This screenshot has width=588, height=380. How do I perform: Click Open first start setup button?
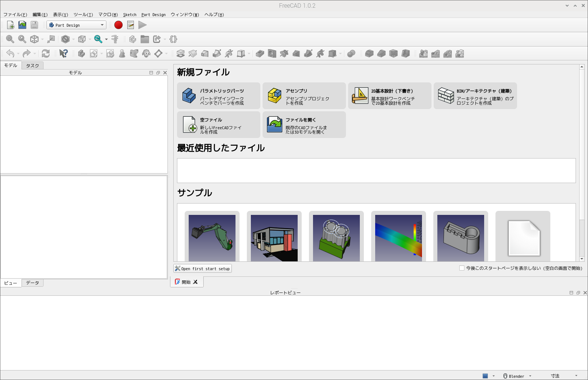tap(203, 268)
